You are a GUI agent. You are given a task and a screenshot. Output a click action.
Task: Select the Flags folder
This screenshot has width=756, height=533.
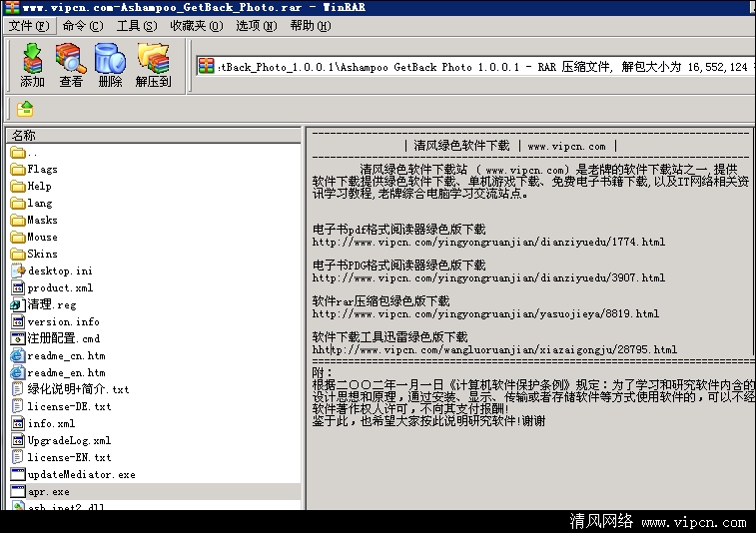click(x=34, y=169)
